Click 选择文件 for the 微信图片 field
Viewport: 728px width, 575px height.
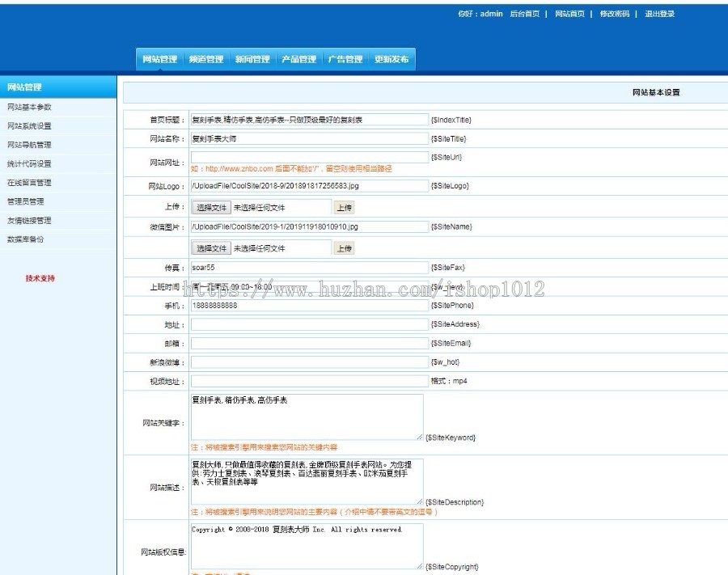213,247
